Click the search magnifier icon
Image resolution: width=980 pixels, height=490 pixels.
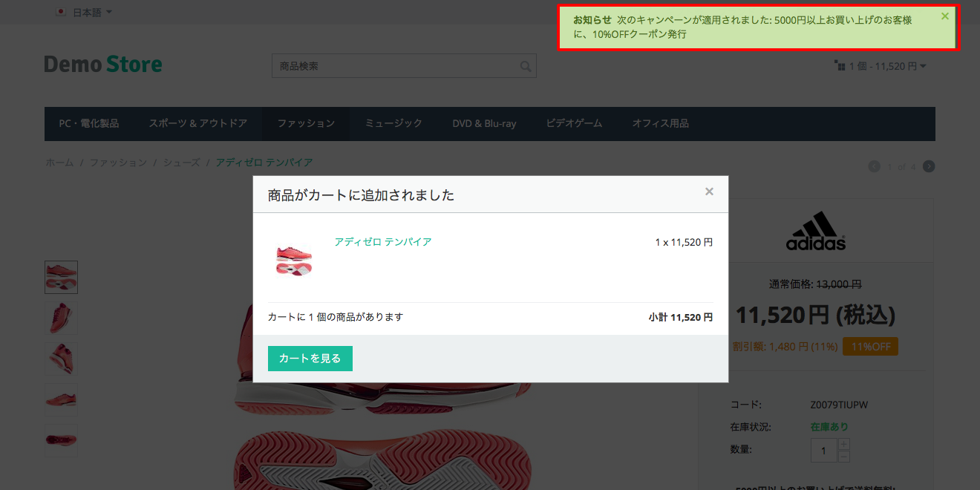click(526, 66)
